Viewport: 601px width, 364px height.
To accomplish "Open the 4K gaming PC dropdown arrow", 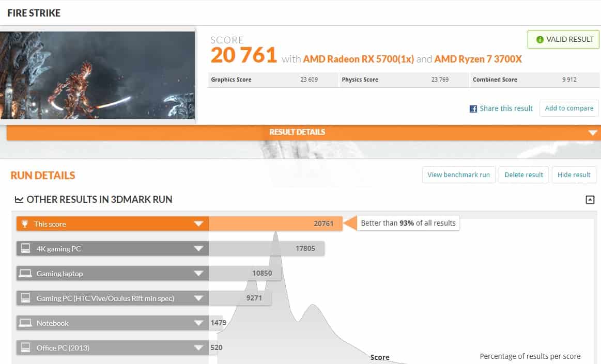I will coord(198,249).
